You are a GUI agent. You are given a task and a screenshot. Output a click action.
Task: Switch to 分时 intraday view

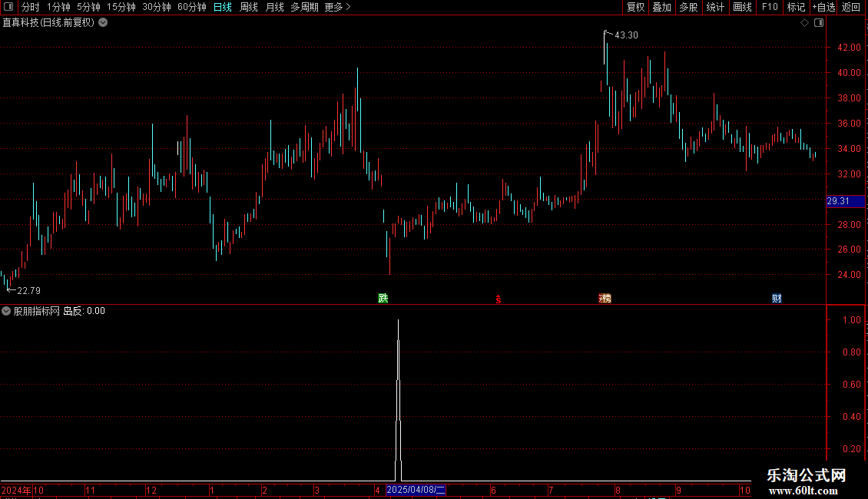coord(31,7)
